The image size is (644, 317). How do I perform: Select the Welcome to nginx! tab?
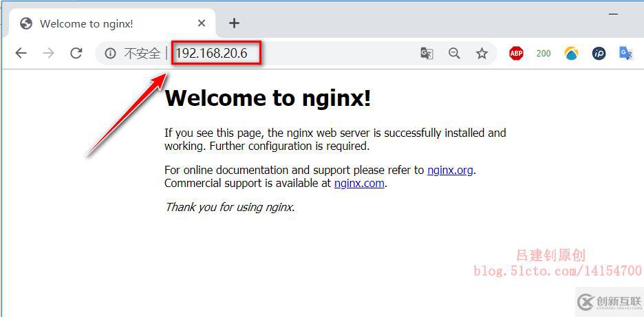[112, 23]
